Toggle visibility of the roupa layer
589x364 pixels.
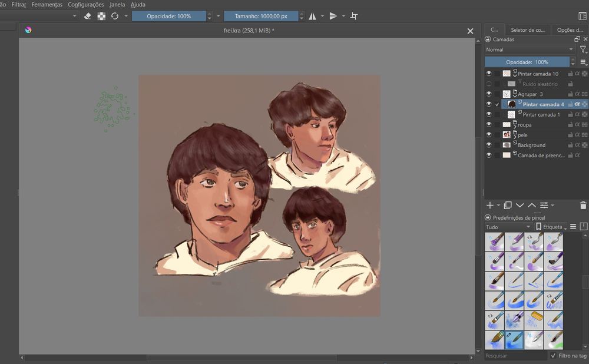(489, 125)
